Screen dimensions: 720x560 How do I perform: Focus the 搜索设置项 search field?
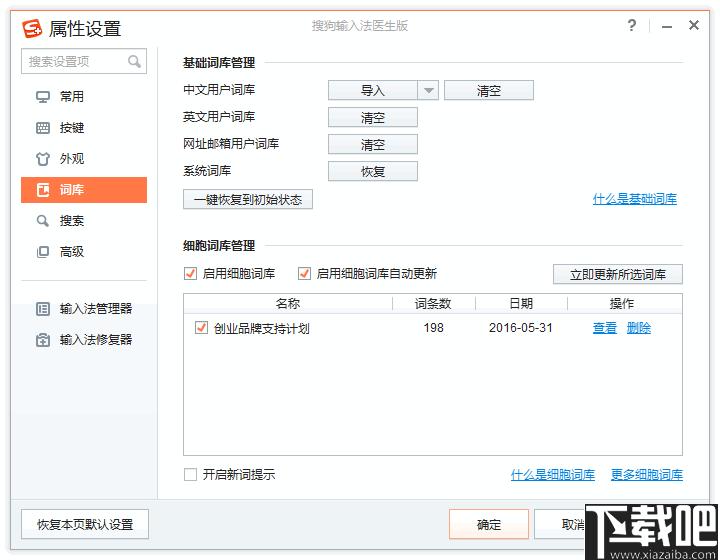point(75,62)
